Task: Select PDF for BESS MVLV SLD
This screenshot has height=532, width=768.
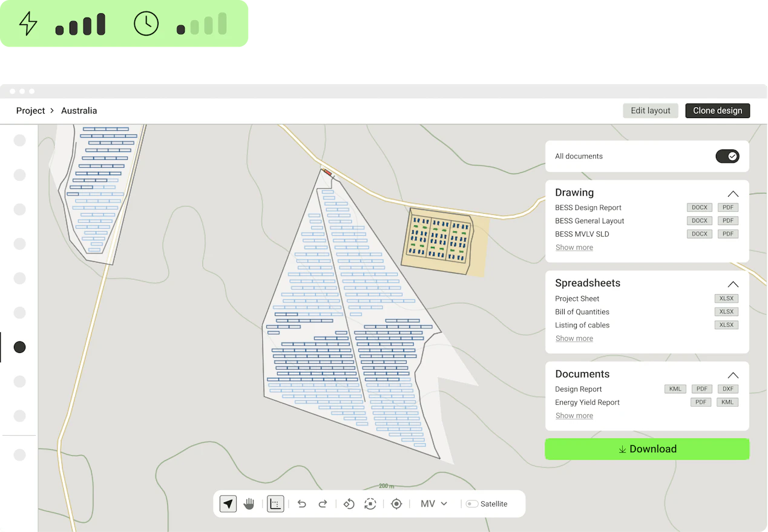Action: tap(728, 234)
